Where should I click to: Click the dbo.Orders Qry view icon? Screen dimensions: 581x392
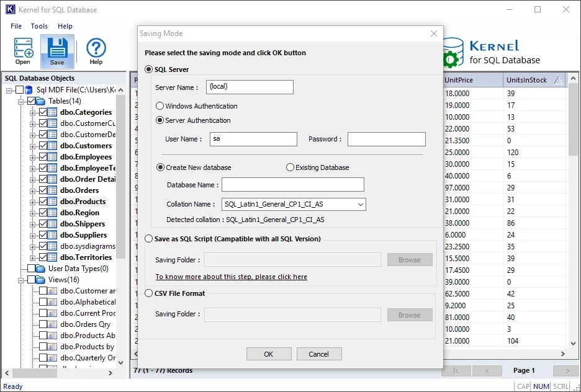52,324
